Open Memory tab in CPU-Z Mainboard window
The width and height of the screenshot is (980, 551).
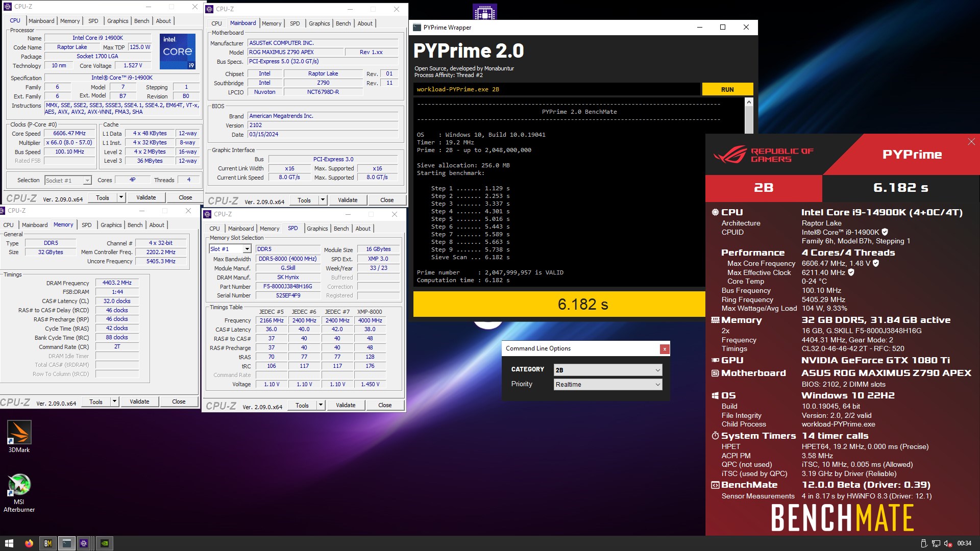tap(272, 23)
